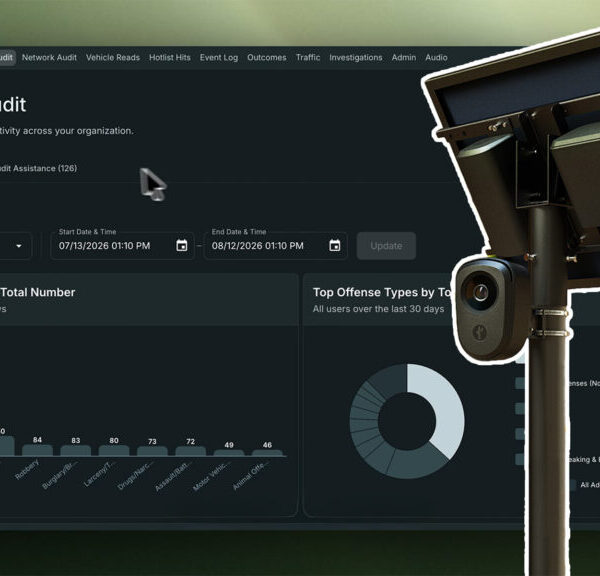Switch to the Investigations tab

click(x=355, y=57)
